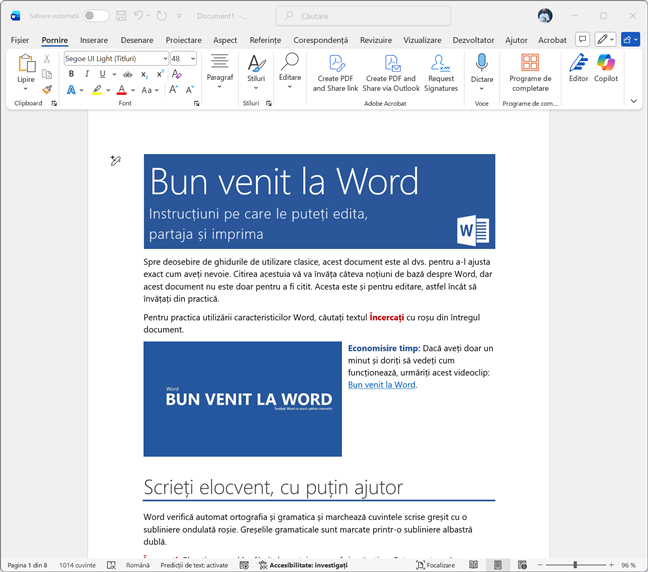
Task: Switch to the Inserare tab
Action: click(x=94, y=40)
